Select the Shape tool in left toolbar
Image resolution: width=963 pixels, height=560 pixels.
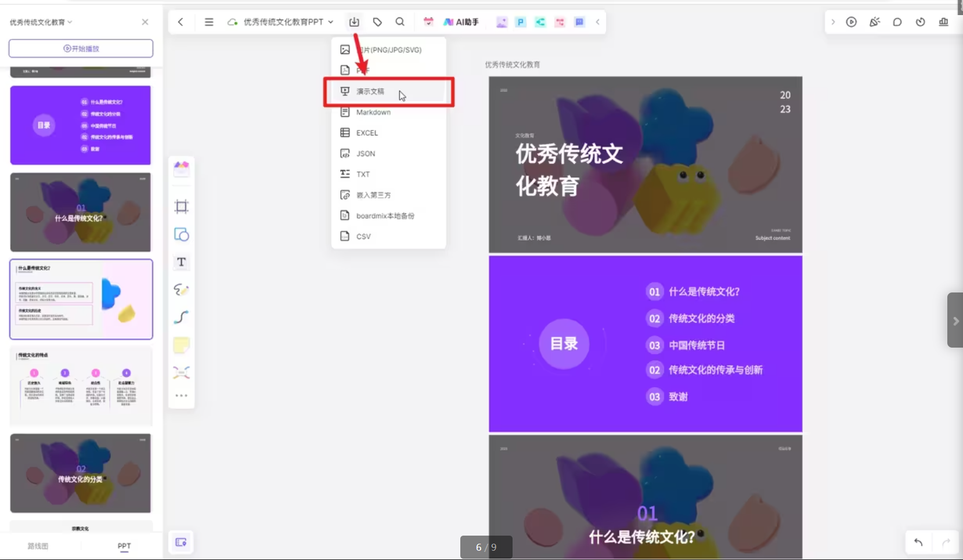click(181, 234)
